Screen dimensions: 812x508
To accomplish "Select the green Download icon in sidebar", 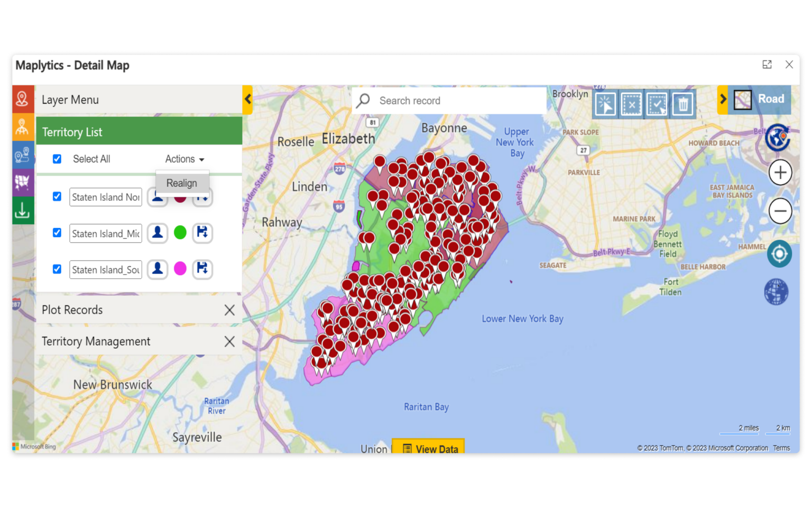I will [23, 210].
